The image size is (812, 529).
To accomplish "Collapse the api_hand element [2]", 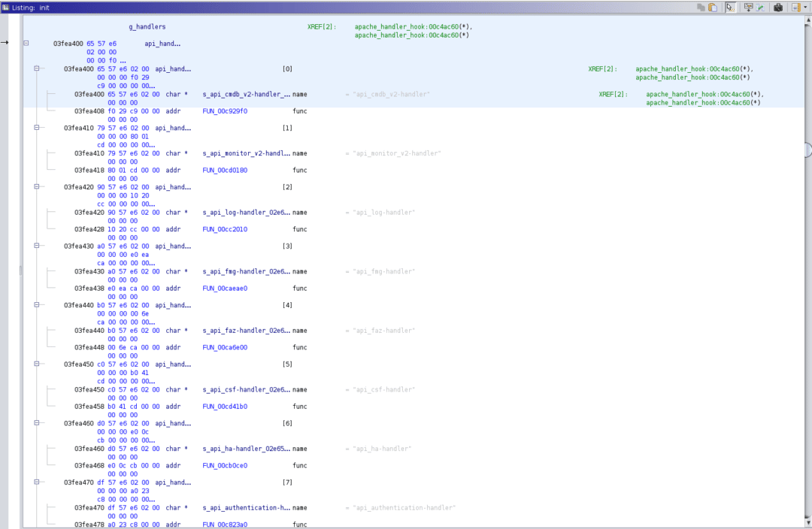I will (x=37, y=186).
